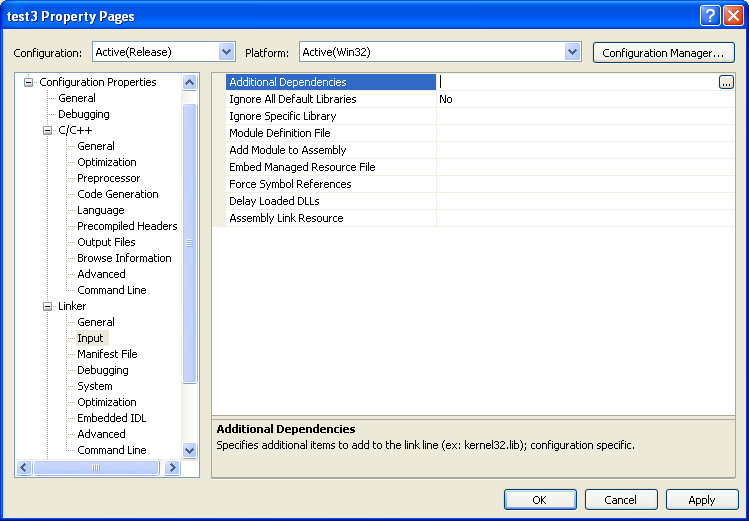Collapse the Configuration Properties tree node
The height and width of the screenshot is (521, 749).
click(x=29, y=83)
